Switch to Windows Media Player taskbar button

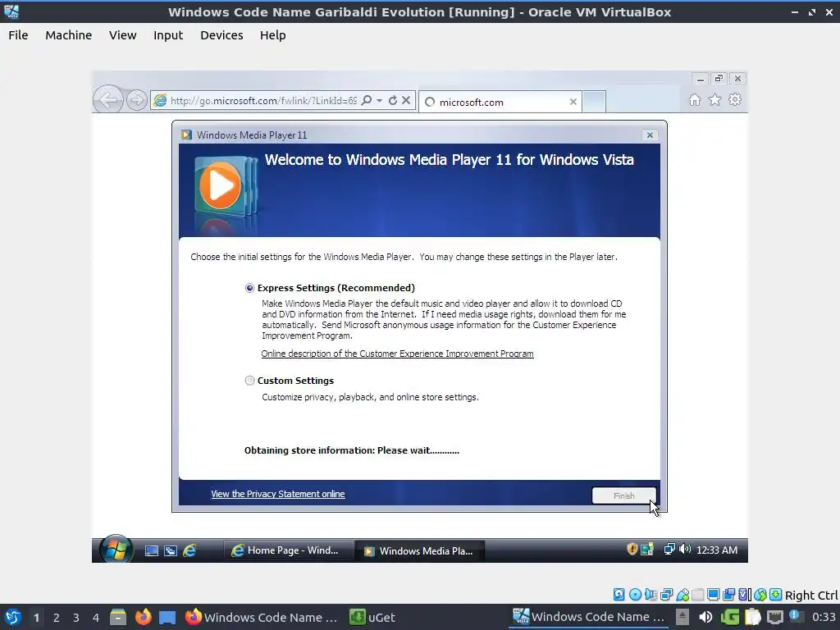coord(420,550)
